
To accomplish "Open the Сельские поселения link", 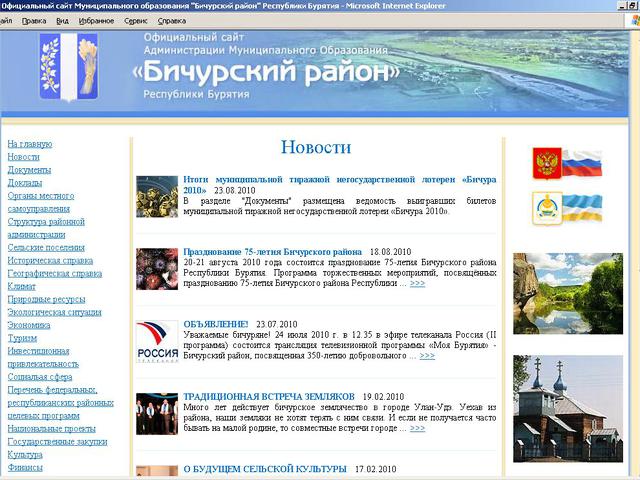I will tap(46, 247).
